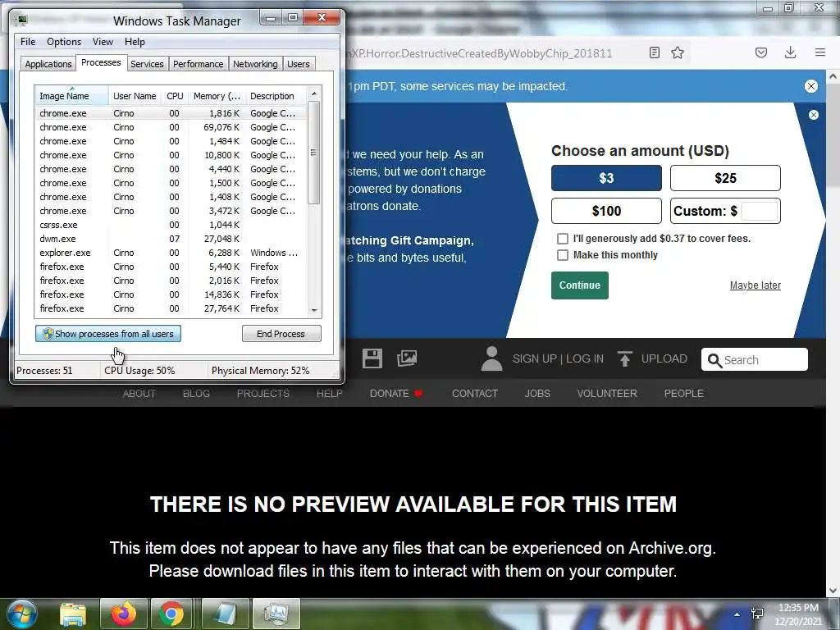Open the Options menu in Task Manager

64,42
